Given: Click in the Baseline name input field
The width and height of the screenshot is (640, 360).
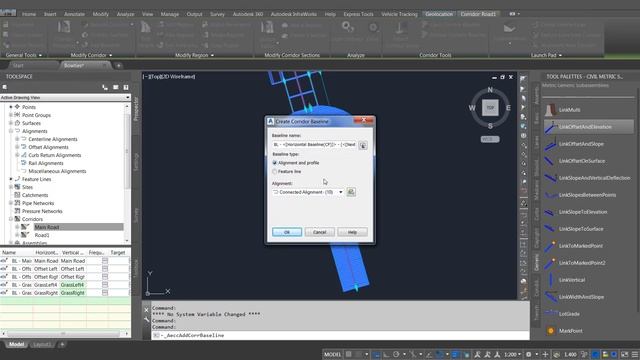Looking at the screenshot, I should click(314, 145).
